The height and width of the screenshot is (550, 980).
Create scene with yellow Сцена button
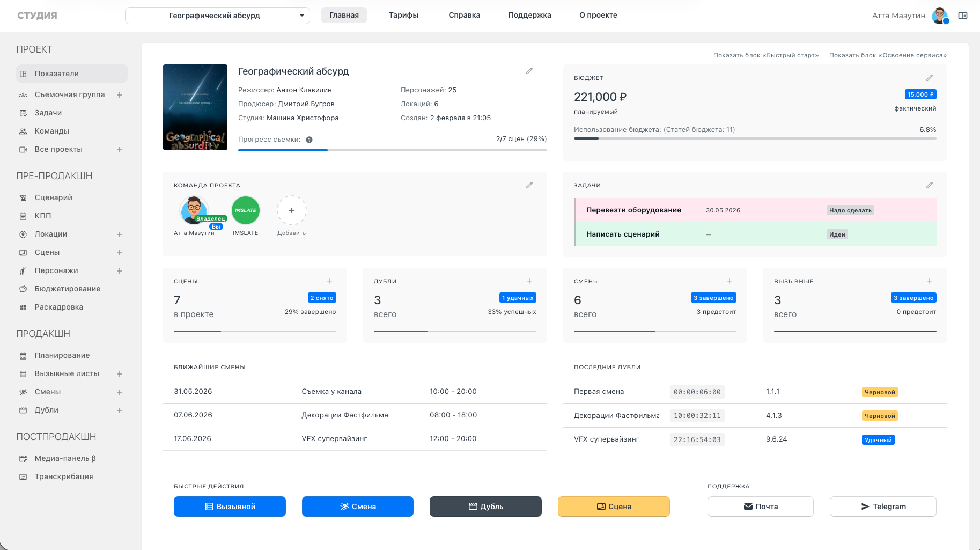pos(614,507)
